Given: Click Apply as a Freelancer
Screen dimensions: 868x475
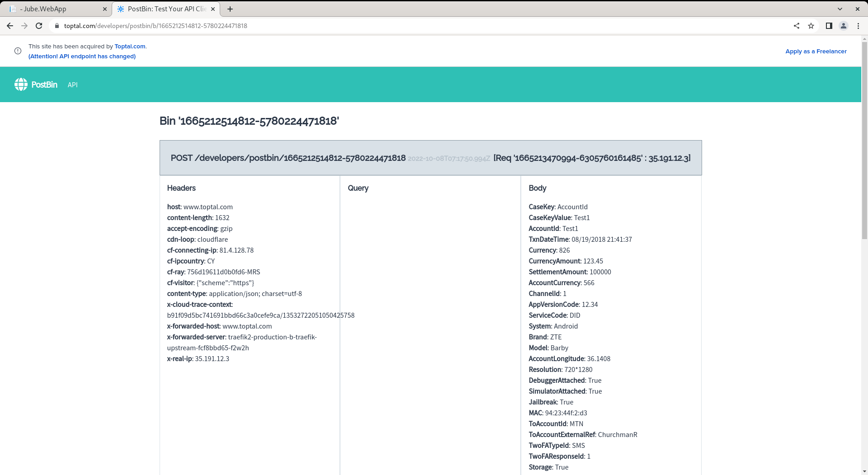Looking at the screenshot, I should click(816, 51).
